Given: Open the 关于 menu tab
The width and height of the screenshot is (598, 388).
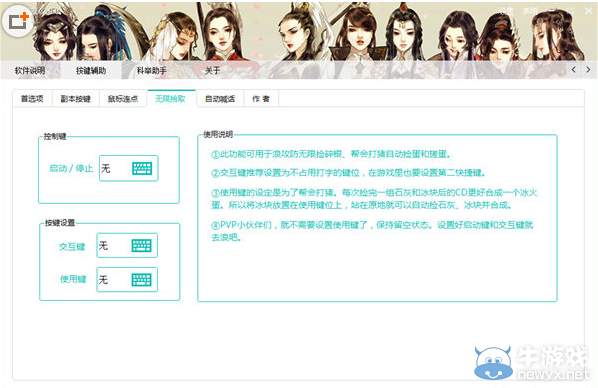Looking at the screenshot, I should 212,70.
